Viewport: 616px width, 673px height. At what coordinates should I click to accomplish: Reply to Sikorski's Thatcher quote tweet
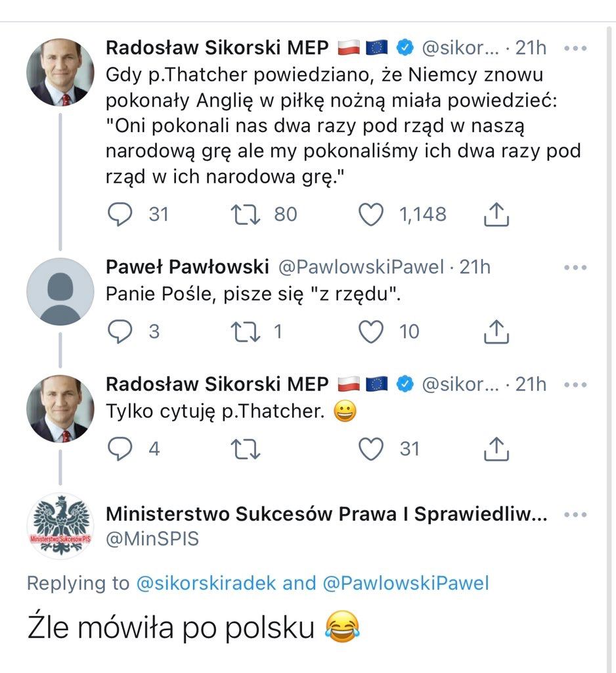click(120, 214)
